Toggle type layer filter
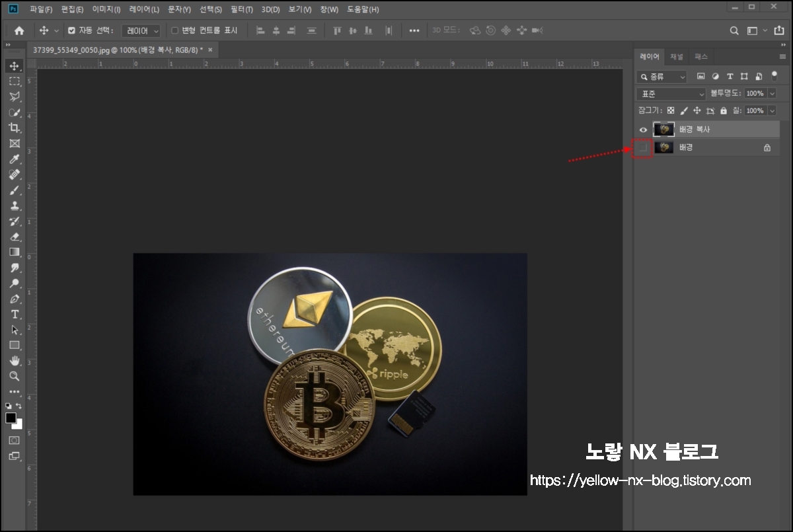This screenshot has width=793, height=532. point(730,77)
